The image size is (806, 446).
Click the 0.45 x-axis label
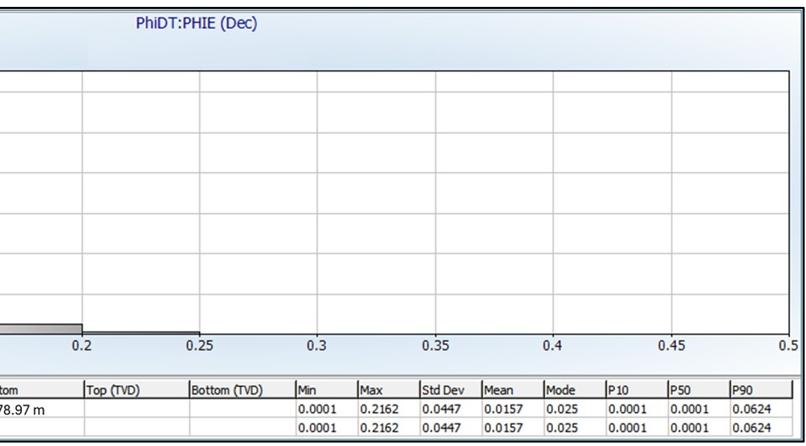tap(671, 346)
